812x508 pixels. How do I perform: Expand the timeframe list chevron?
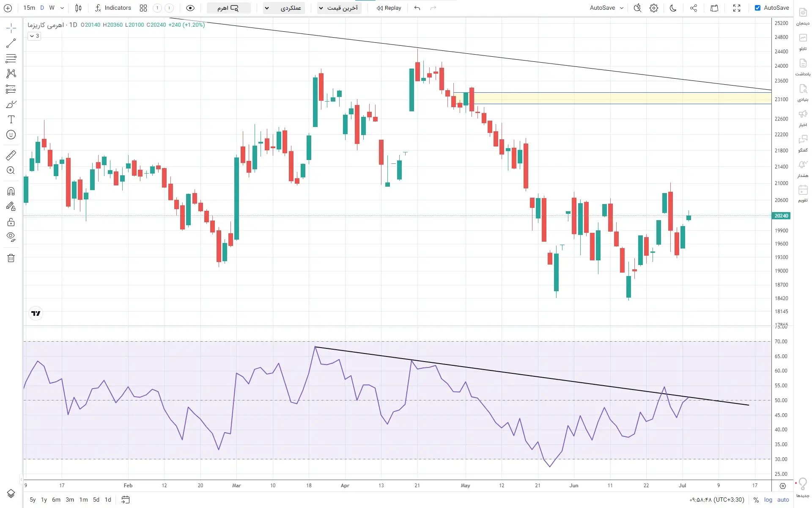(x=62, y=8)
